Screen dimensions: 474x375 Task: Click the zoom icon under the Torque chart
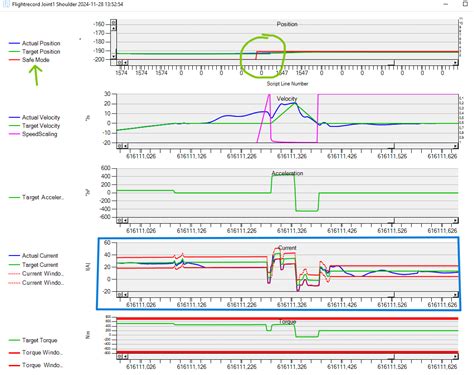pyautogui.click(x=120, y=356)
